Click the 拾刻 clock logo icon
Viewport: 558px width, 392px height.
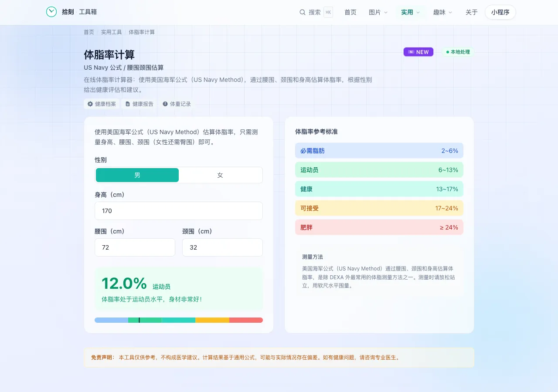pyautogui.click(x=51, y=12)
